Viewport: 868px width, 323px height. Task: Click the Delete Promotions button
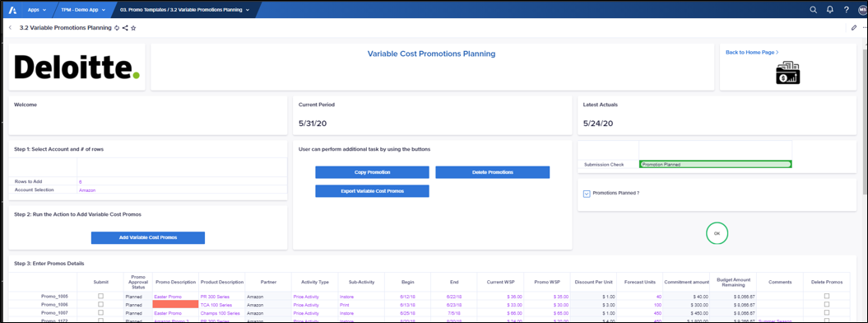[493, 172]
